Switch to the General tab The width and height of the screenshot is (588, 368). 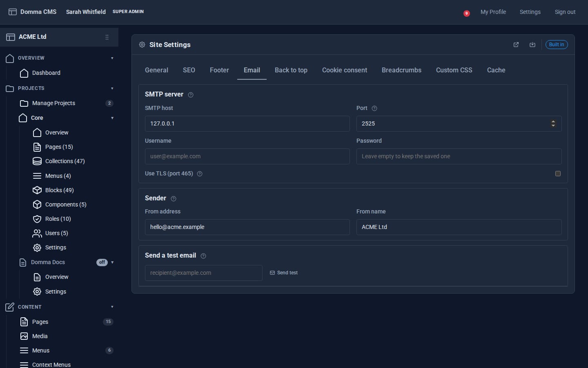[x=156, y=70]
